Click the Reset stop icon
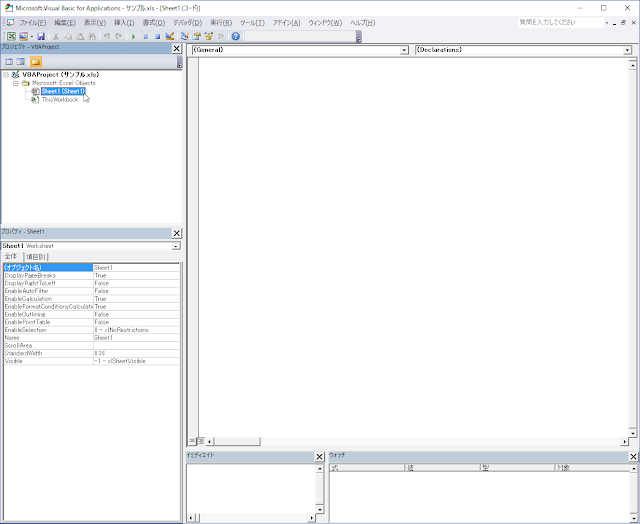 158,36
